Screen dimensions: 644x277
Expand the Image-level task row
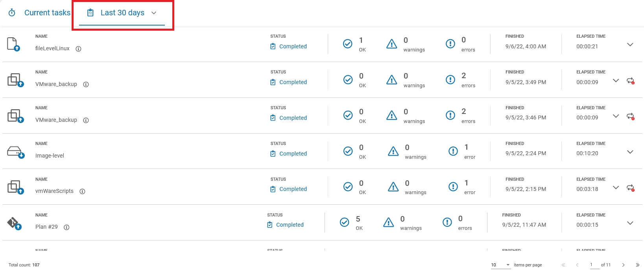coord(630,152)
